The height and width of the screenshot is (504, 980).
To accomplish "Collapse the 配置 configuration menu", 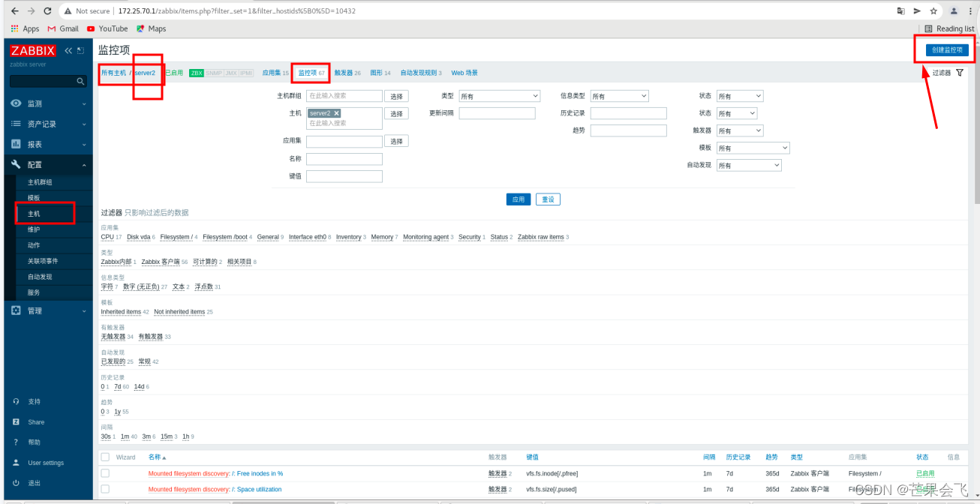I will [47, 164].
